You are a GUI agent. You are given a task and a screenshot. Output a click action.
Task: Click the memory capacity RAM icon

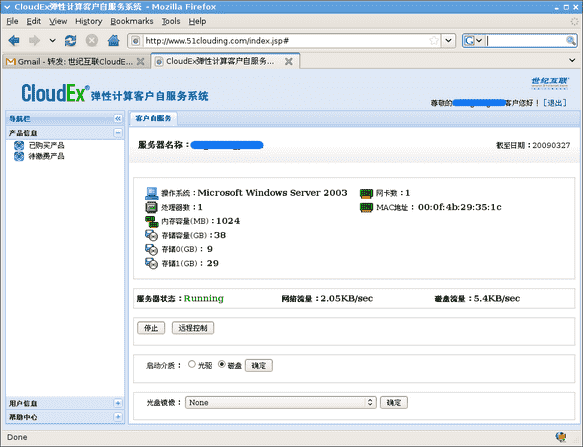(x=151, y=221)
